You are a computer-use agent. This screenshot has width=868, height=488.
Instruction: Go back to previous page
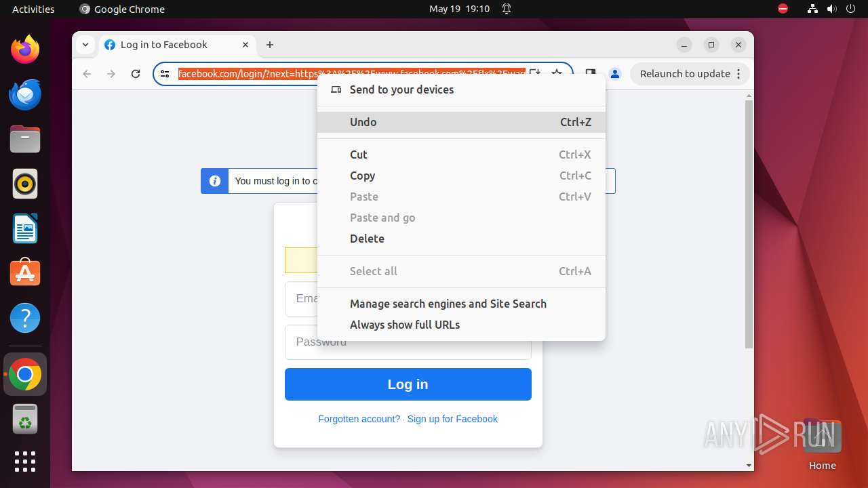pyautogui.click(x=87, y=74)
